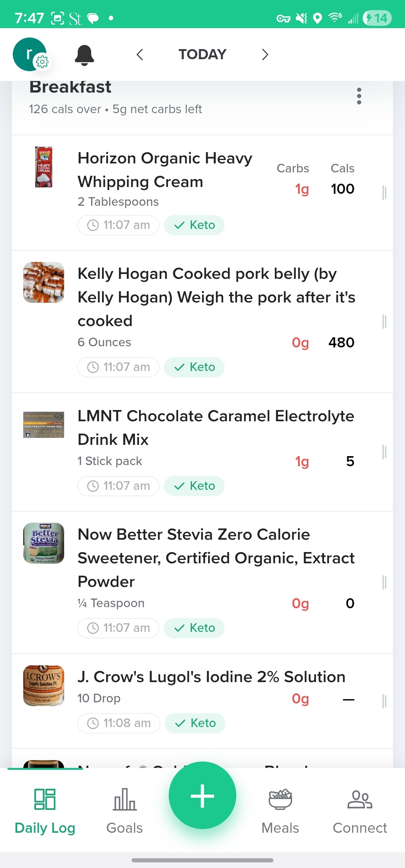Open the Connect tab
The width and height of the screenshot is (405, 868).
[x=360, y=810]
